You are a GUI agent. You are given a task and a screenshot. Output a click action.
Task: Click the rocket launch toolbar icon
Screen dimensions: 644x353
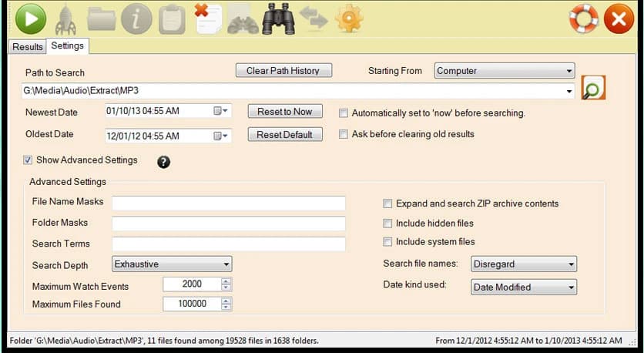click(x=65, y=20)
